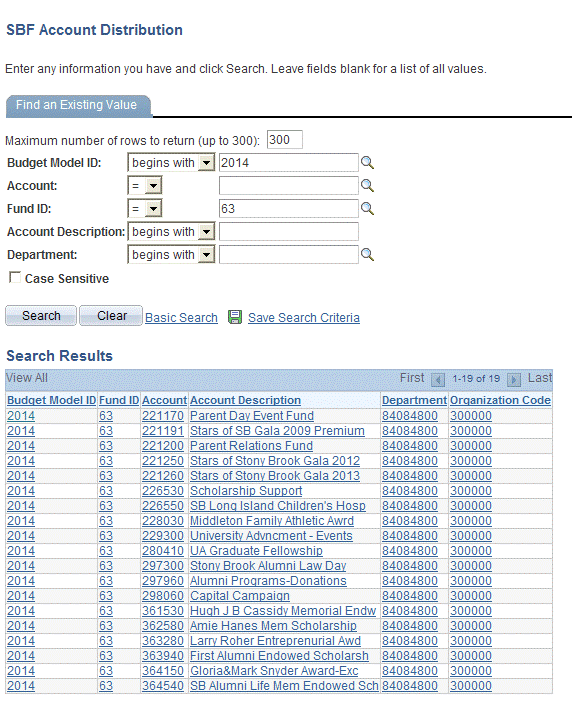Open the Account lookup magnifier

coord(367,186)
